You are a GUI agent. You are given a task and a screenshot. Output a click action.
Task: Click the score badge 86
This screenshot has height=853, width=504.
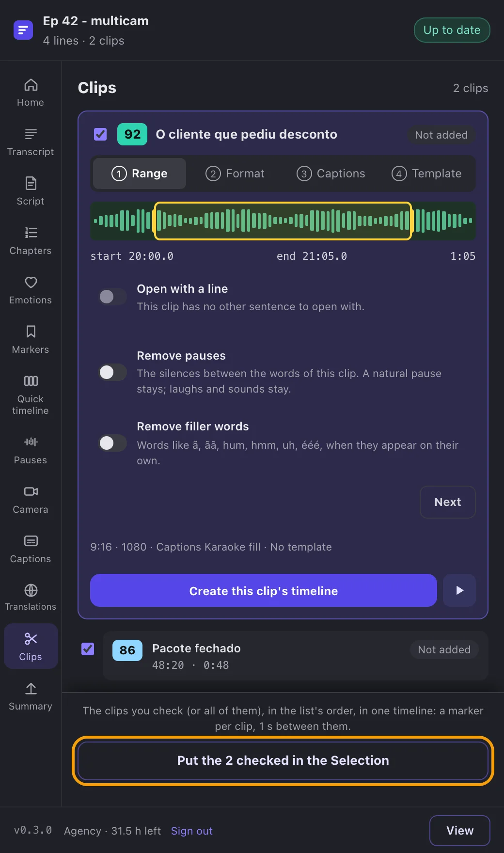[127, 650]
